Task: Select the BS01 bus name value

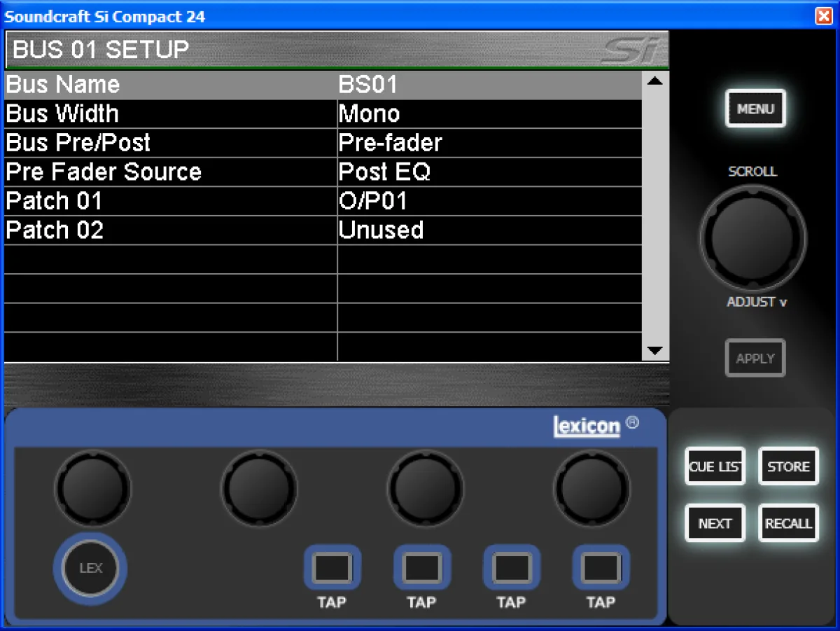Action: click(368, 85)
